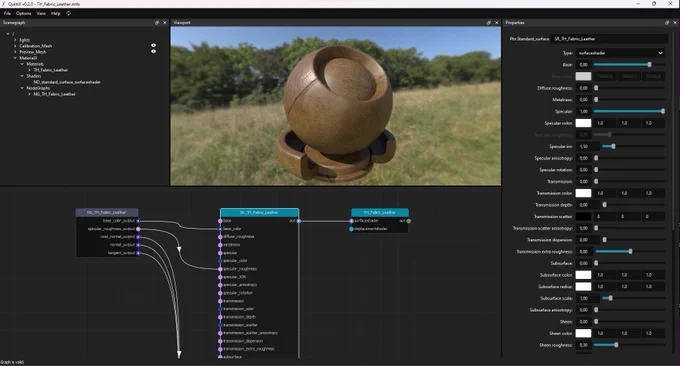Hide Preview_Mesh using its eye icon

pyautogui.click(x=154, y=51)
